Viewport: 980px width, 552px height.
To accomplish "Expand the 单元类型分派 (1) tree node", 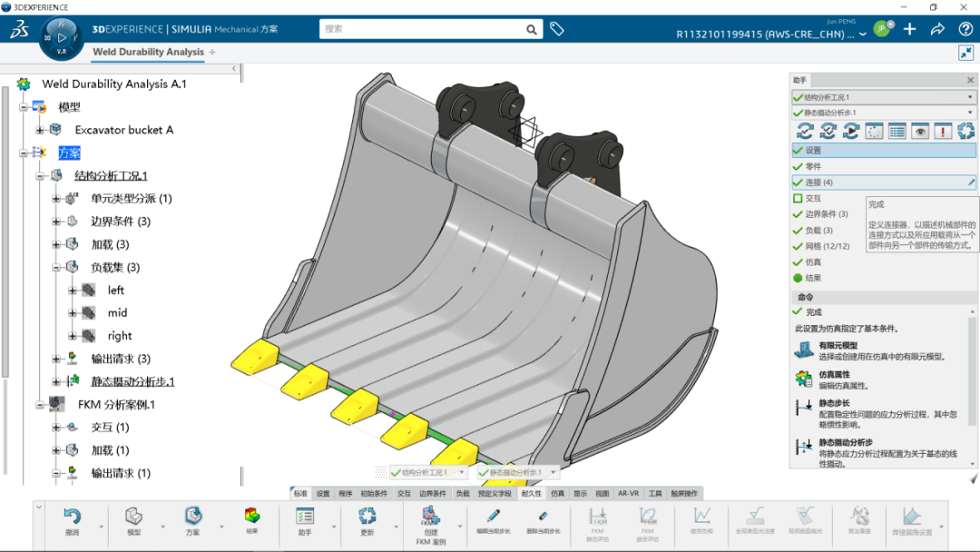I will (55, 199).
